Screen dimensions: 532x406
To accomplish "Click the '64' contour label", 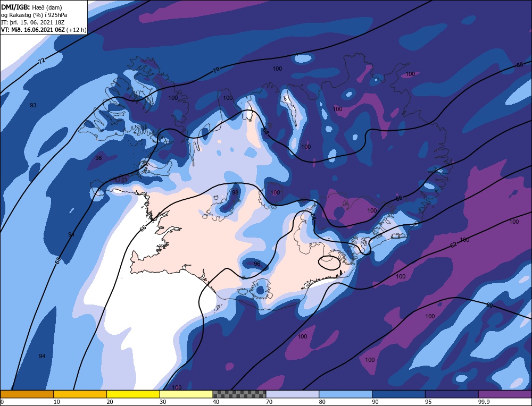I will coord(313,217).
